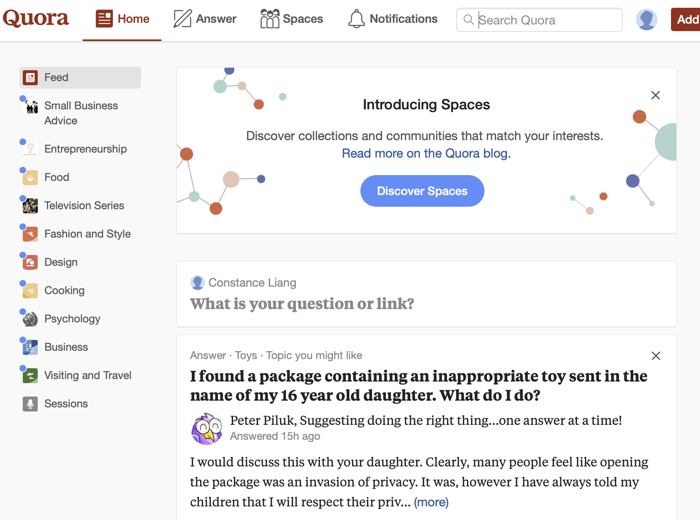Open Sessions in the sidebar

pos(66,404)
